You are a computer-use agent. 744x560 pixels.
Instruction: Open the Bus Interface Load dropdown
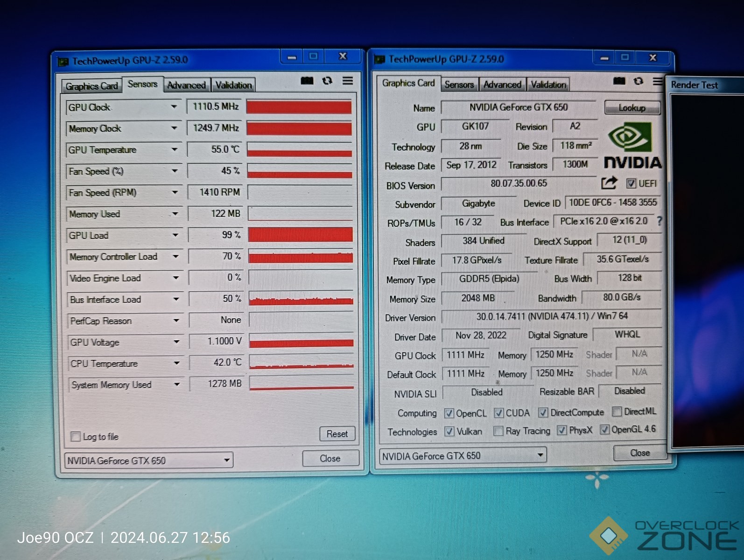[176, 299]
